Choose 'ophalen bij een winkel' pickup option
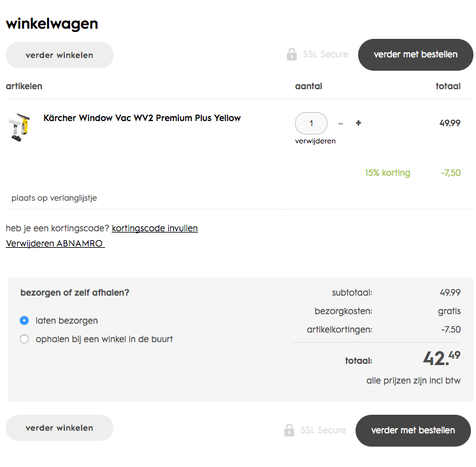 (x=24, y=339)
